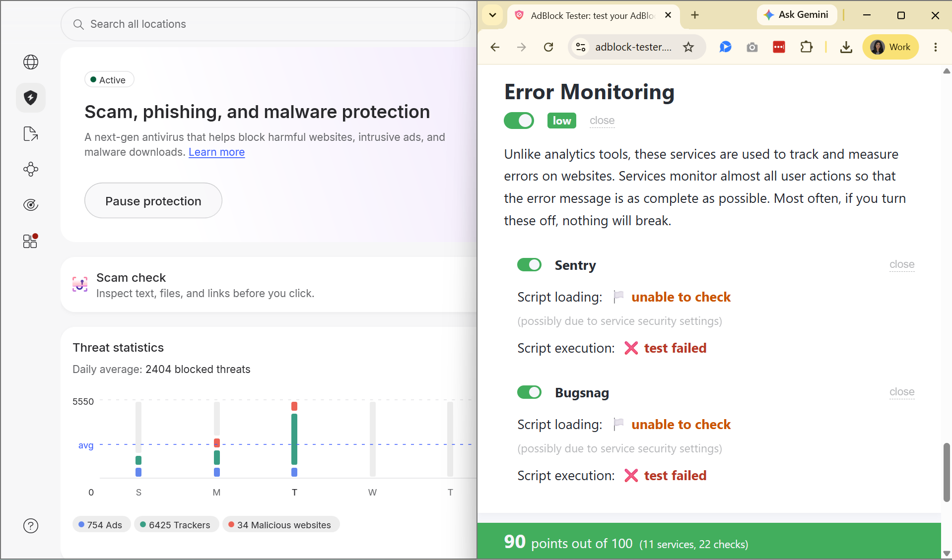Viewport: 952px width, 560px height.
Task: Click the flag icon beside Sentry script loading
Action: click(x=618, y=297)
